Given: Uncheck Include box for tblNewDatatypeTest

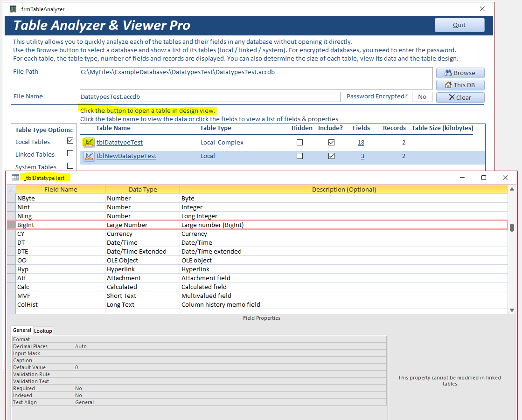Looking at the screenshot, I should coord(331,156).
